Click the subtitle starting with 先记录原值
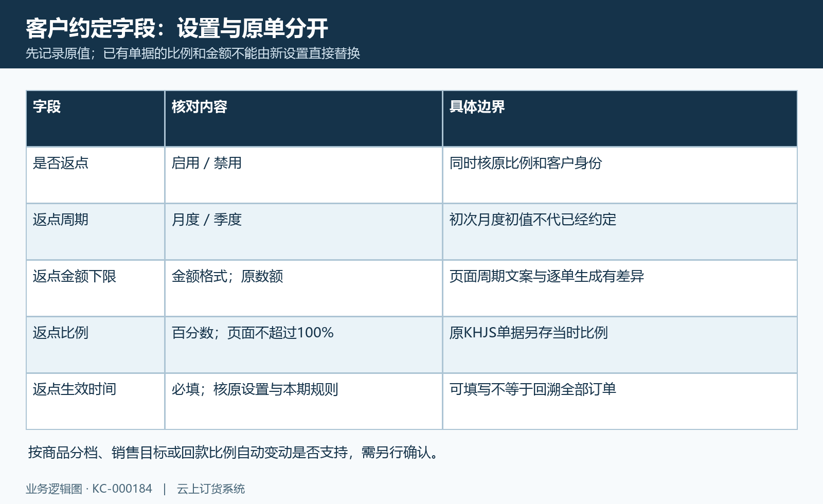823x504 pixels. pos(193,53)
